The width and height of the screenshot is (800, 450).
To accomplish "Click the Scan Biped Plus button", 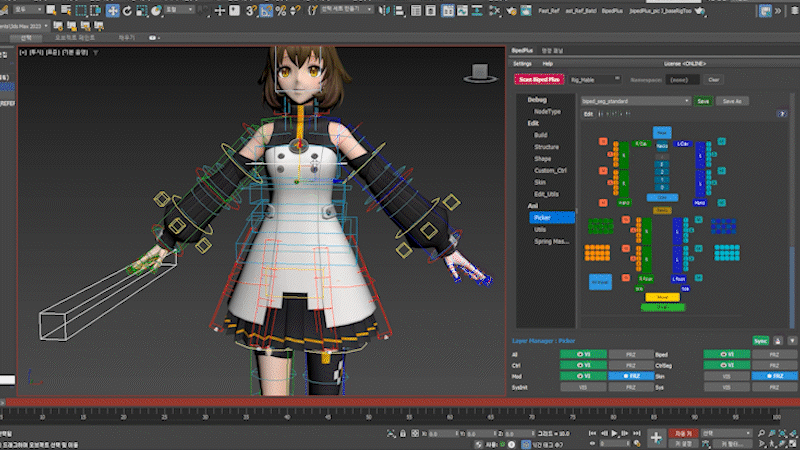I will tap(540, 79).
